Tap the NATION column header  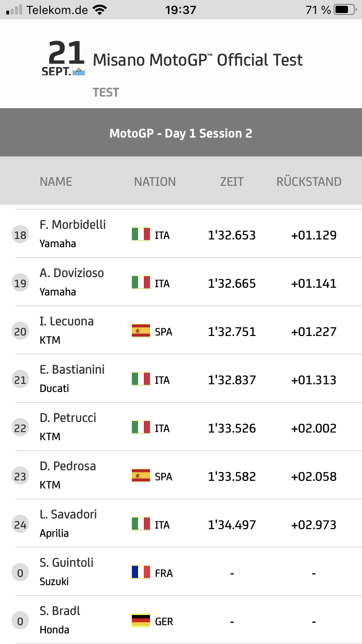click(155, 182)
